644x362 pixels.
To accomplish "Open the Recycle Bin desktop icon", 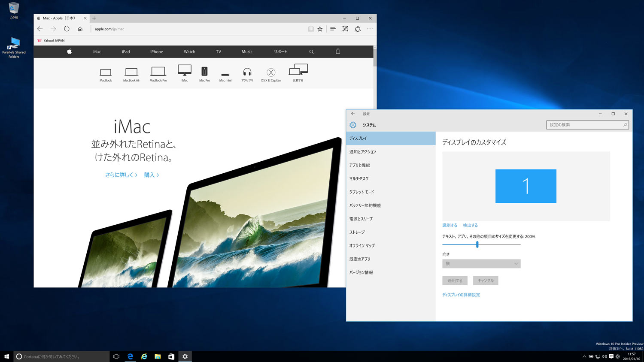I will (14, 10).
